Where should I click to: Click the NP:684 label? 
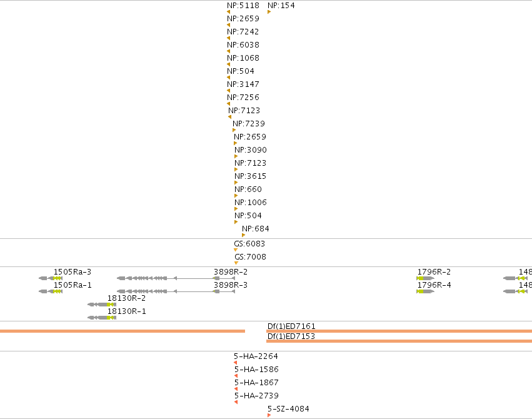(256, 229)
